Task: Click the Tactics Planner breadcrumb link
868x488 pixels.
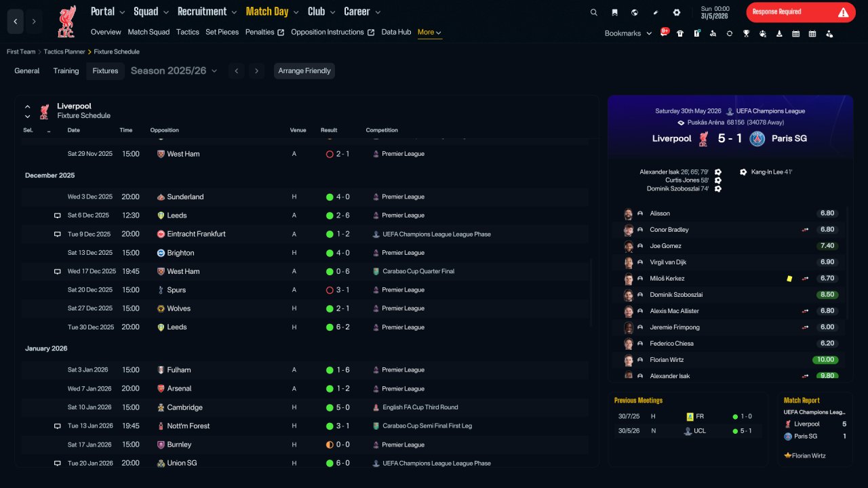Action: 64,52
